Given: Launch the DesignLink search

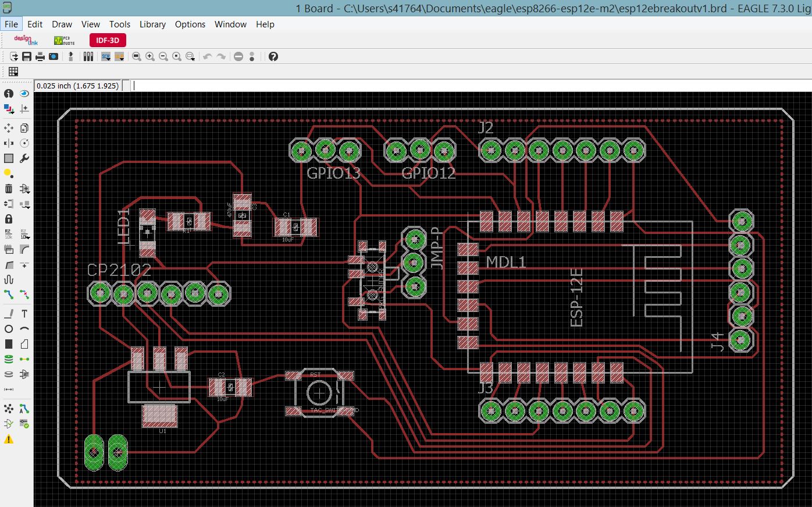Looking at the screenshot, I should tap(25, 40).
